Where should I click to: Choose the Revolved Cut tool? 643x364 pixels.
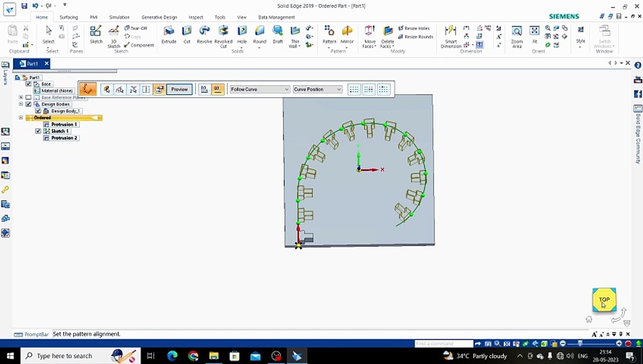(x=223, y=36)
